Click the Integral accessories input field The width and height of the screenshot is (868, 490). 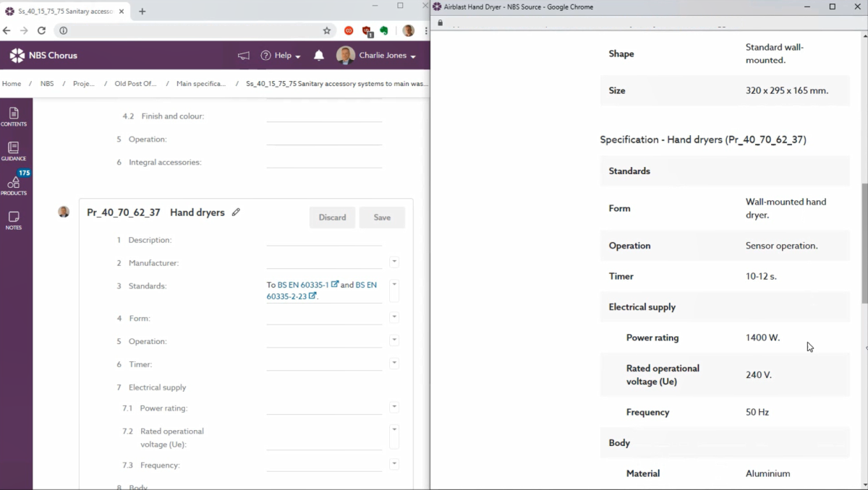coord(324,162)
